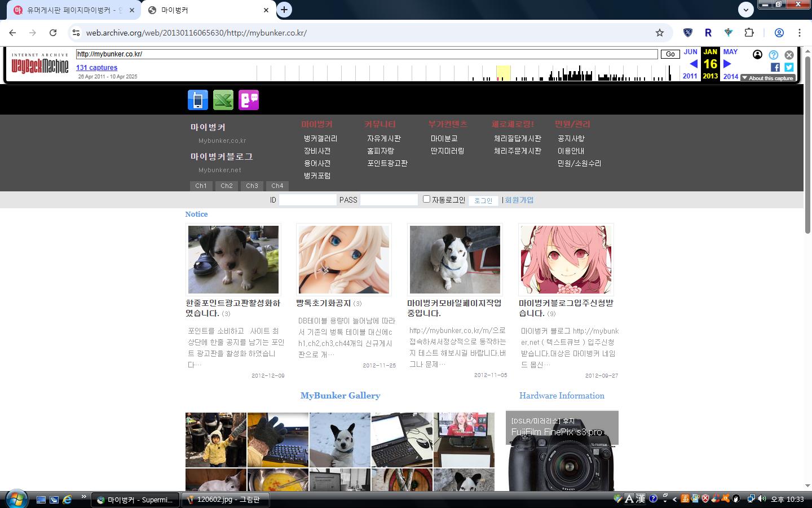Share capture on Facebook

point(775,67)
